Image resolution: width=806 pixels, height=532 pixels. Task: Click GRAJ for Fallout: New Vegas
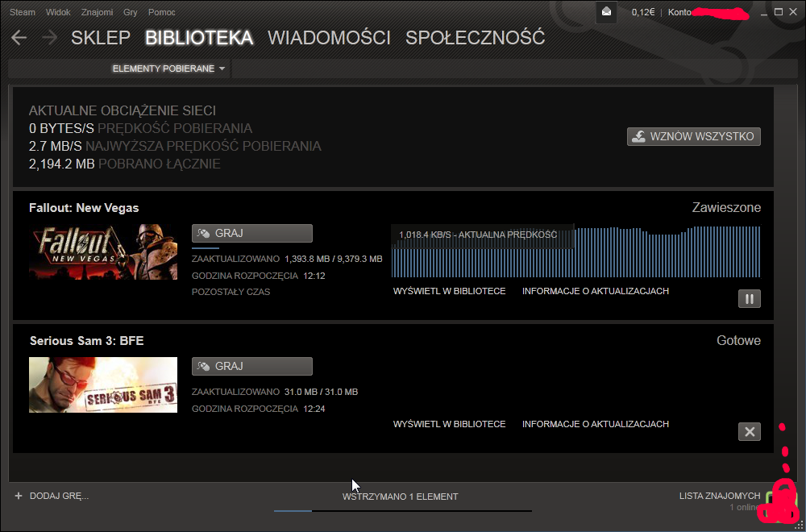(251, 233)
